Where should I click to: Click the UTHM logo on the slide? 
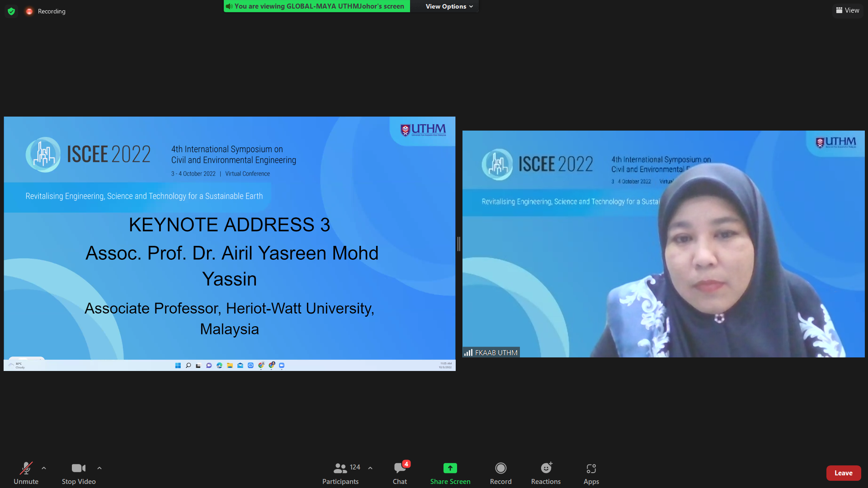coord(424,130)
